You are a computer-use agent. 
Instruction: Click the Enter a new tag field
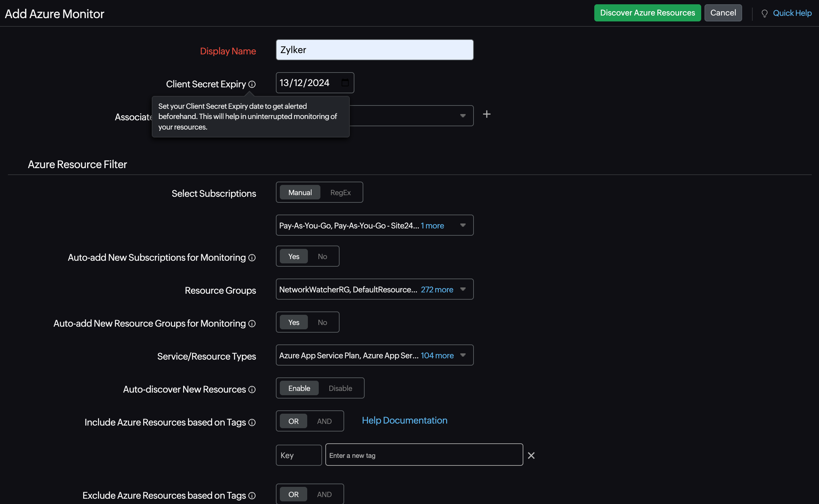424,455
